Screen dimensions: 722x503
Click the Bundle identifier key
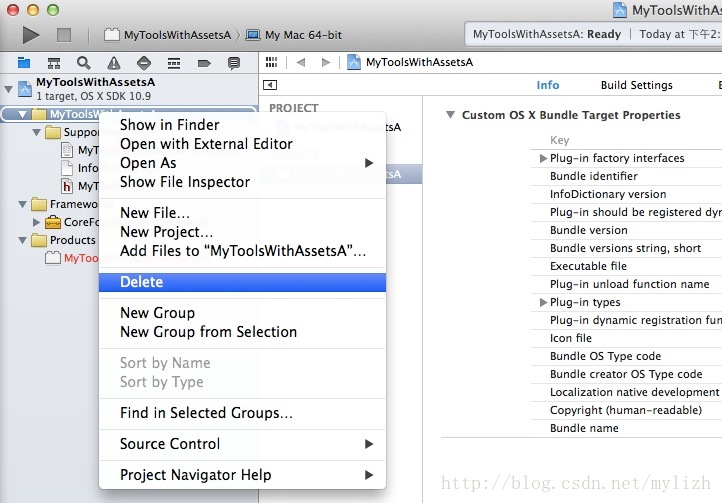pyautogui.click(x=594, y=176)
